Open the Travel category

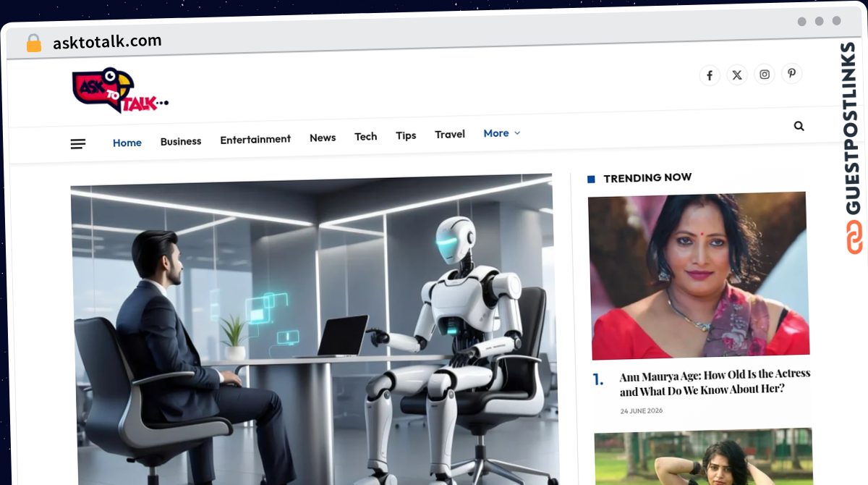coord(450,134)
